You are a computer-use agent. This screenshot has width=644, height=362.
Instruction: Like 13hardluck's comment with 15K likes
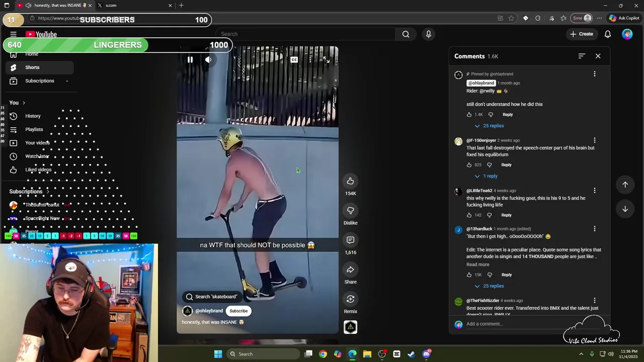click(469, 275)
